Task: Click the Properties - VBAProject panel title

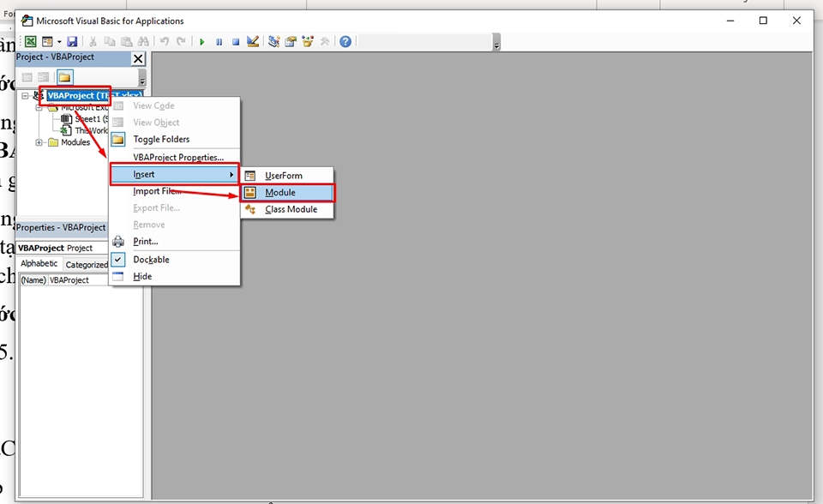Action: (61, 227)
